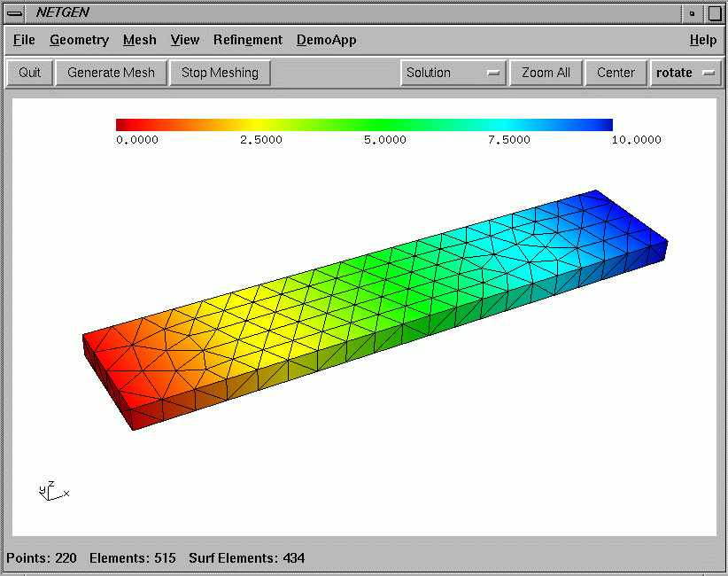Open the DemoApp menu

327,40
